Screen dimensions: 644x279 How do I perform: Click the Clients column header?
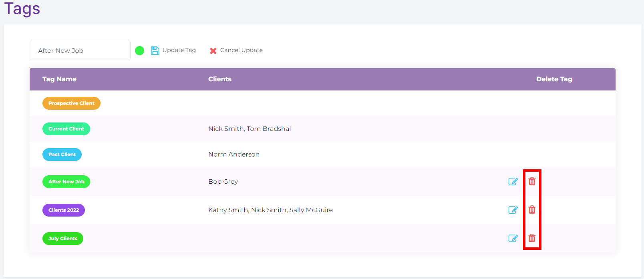pos(220,79)
